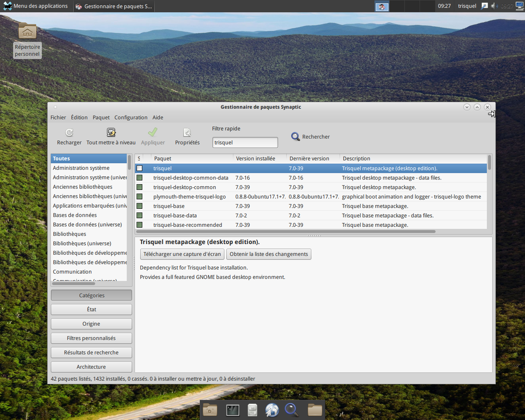Open the application finder magnifier in dock
This screenshot has width=525, height=420.
coord(292,410)
